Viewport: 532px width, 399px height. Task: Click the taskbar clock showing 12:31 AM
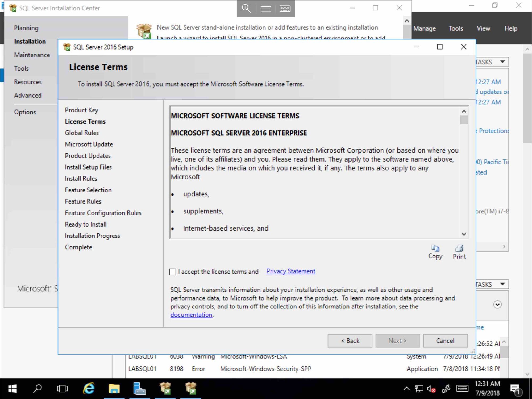(x=487, y=388)
